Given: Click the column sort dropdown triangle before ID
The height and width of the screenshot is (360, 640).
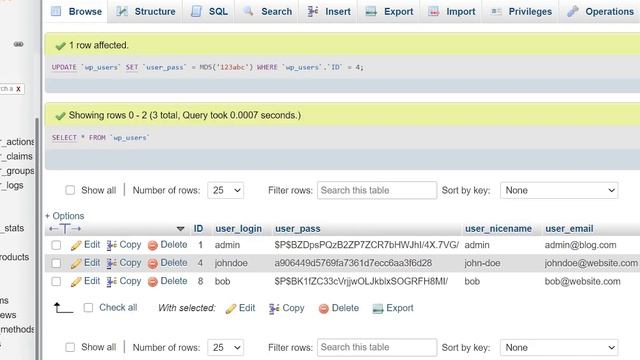Looking at the screenshot, I should click(180, 229).
